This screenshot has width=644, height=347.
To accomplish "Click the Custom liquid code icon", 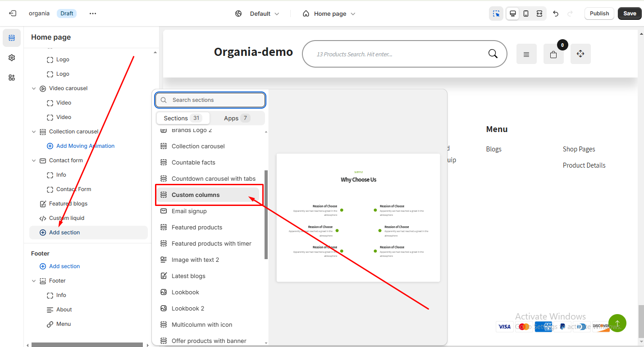I will pos(43,218).
